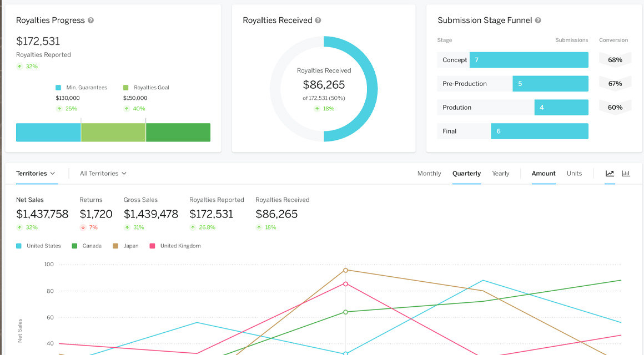Click the Japan data point marker at peak
Viewport: 644px width, 355px height.
(345, 271)
